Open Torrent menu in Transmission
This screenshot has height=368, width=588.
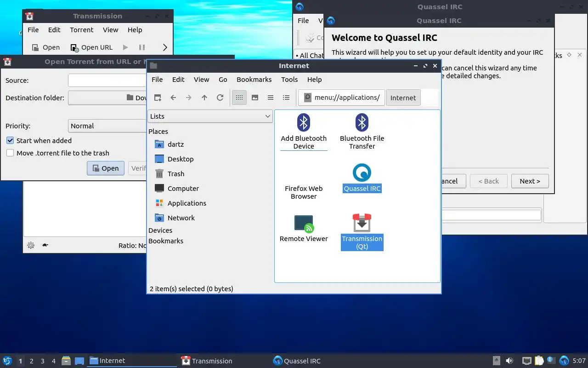(82, 30)
